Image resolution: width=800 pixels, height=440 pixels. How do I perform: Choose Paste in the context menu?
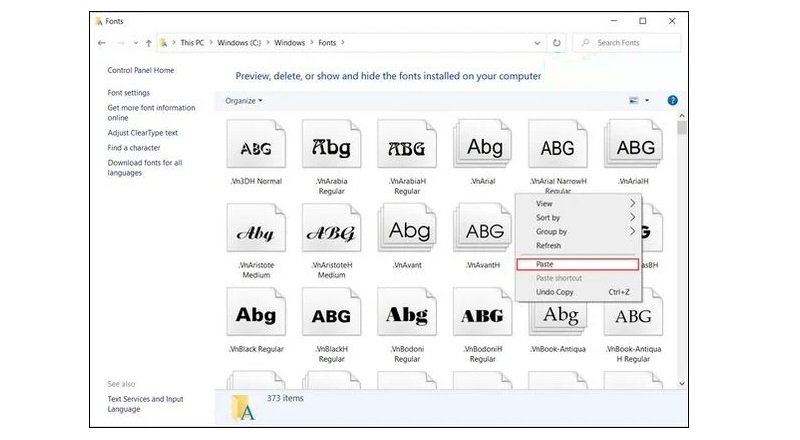[578, 264]
